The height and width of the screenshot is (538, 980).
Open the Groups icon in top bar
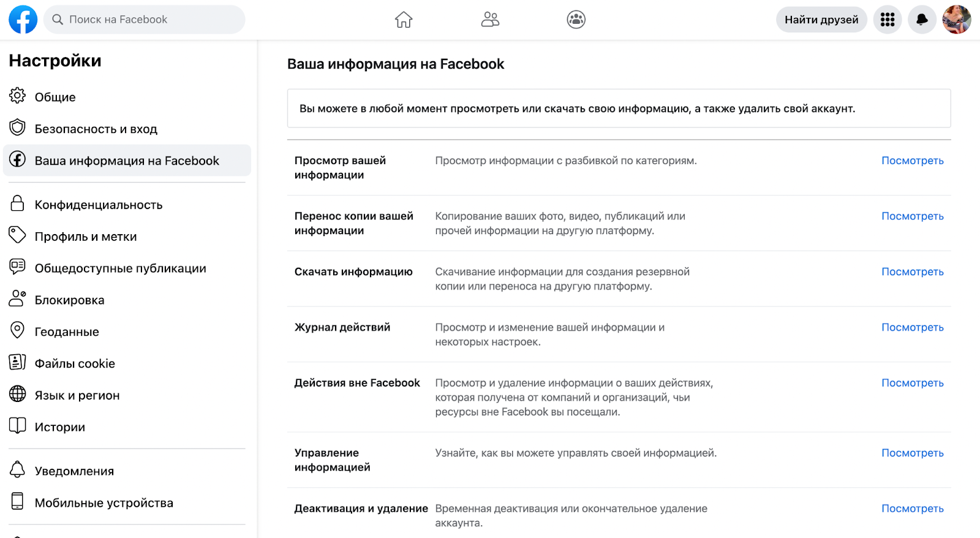tap(576, 20)
